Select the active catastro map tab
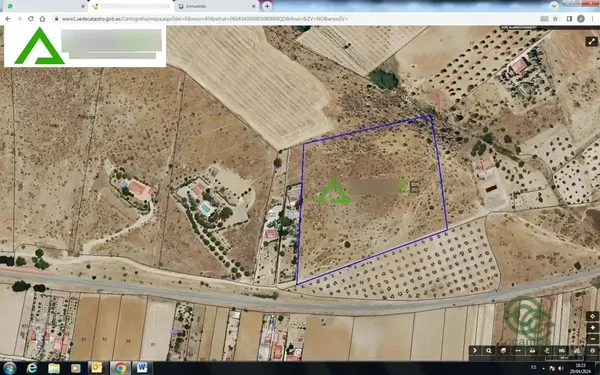This screenshot has height=375, width=600. tap(131, 6)
